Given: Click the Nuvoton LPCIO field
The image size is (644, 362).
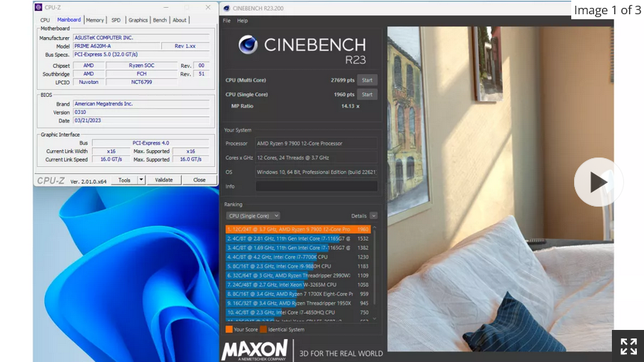Looking at the screenshot, I should (88, 82).
